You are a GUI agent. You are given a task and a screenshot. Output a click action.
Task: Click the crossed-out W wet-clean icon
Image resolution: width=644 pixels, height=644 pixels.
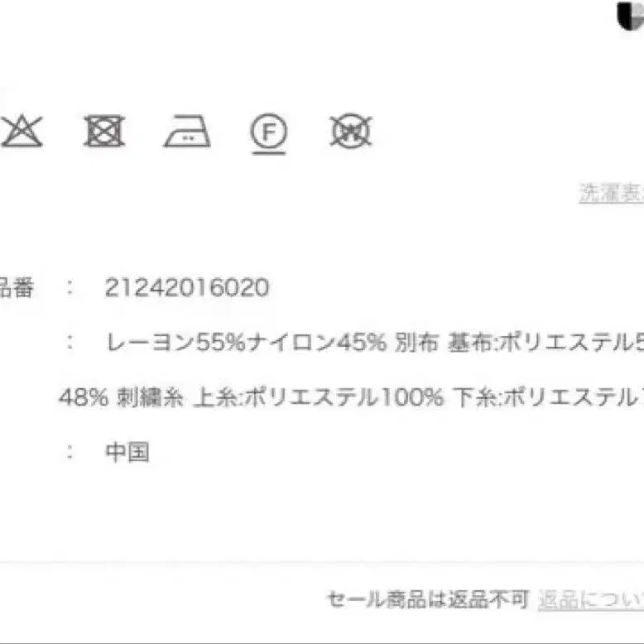[x=350, y=131]
